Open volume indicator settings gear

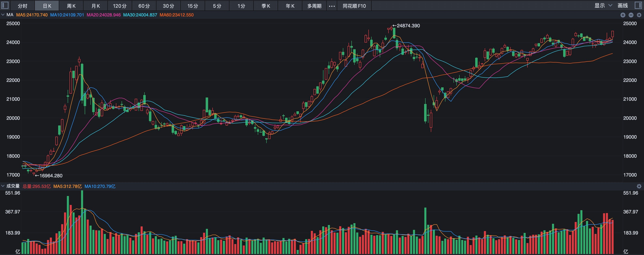pos(639,186)
